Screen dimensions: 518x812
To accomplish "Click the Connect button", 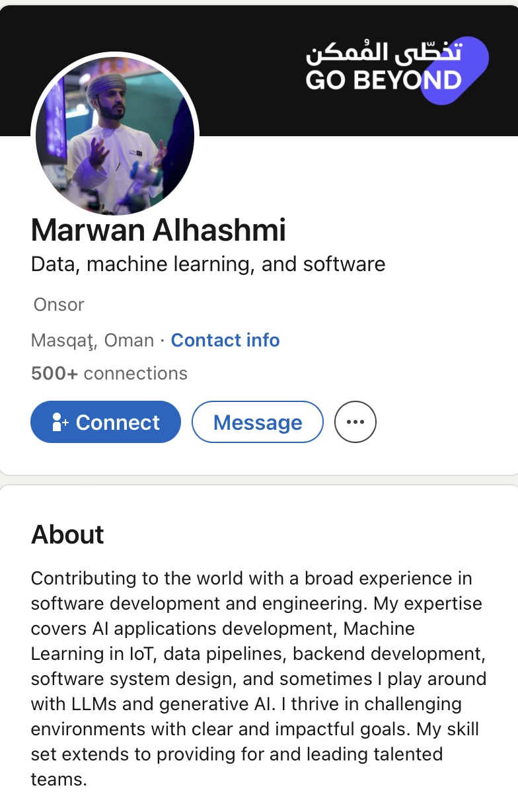I will click(x=106, y=422).
